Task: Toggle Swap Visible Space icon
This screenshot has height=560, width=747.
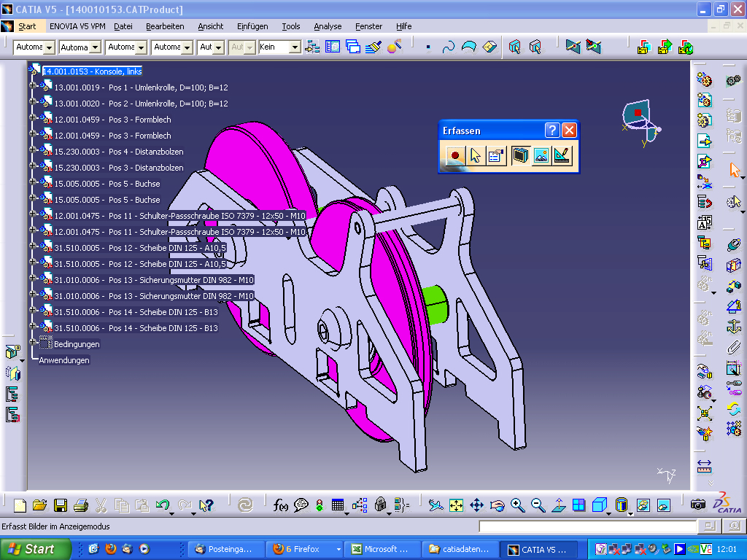Action: pyautogui.click(x=664, y=505)
